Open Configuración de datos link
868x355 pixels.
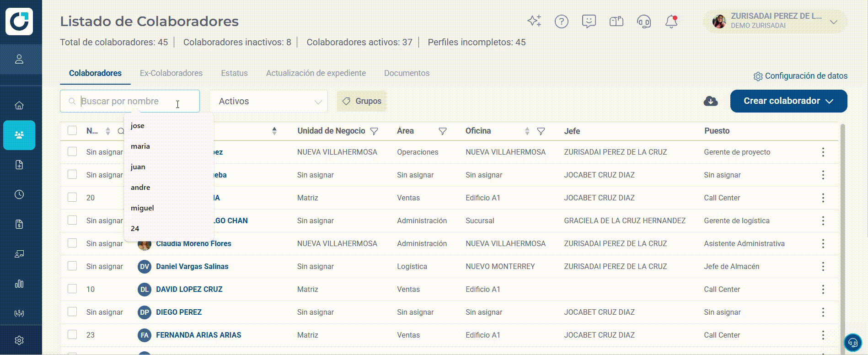click(x=800, y=76)
